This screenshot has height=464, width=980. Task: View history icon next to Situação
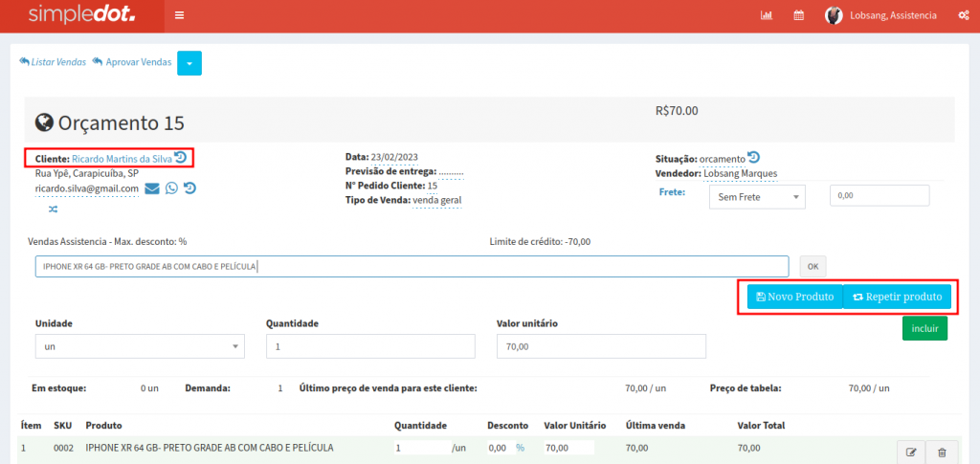[753, 158]
